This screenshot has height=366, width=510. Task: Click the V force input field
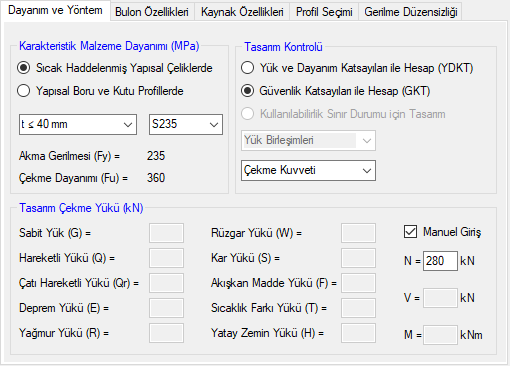(x=440, y=298)
